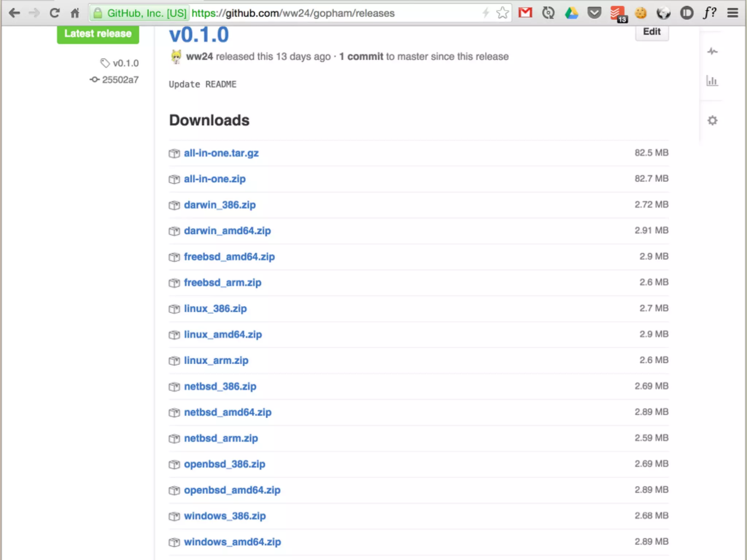Bookmark page with star icon

coord(502,13)
